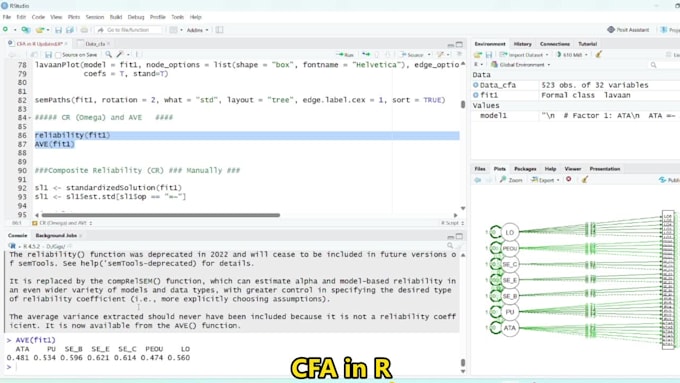680x383 pixels.
Task: Click the code tools magic wand icon
Action: (x=120, y=55)
